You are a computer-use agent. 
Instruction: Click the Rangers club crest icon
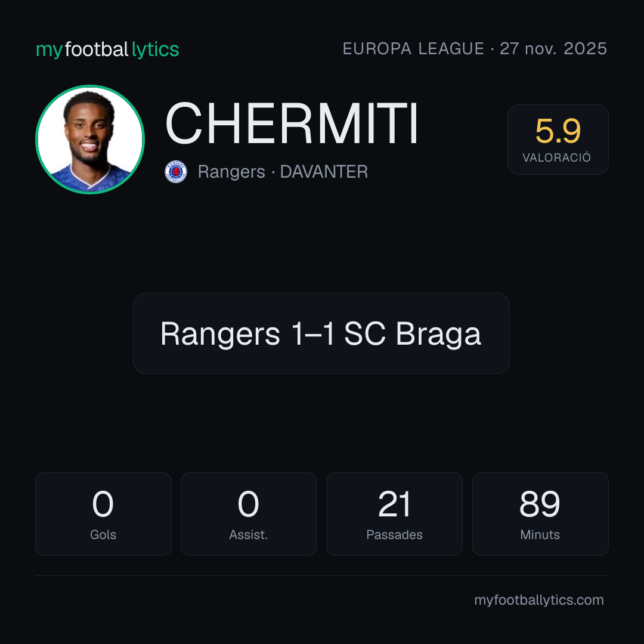[x=176, y=172]
